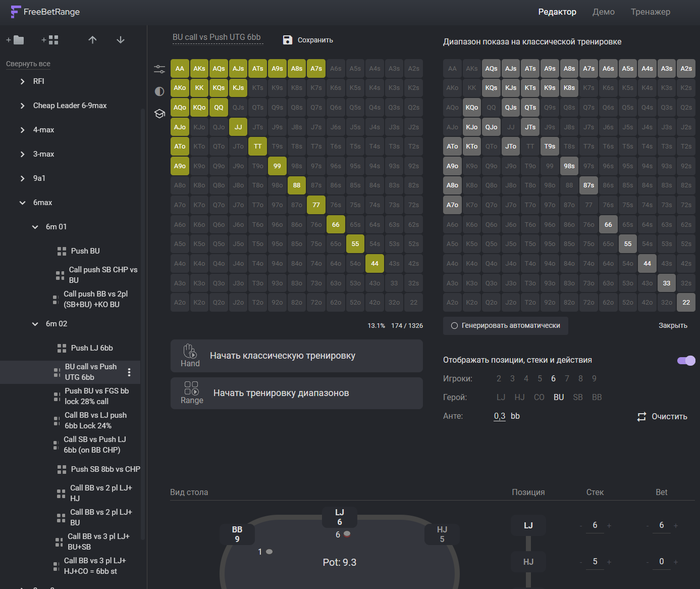This screenshot has height=589, width=700.
Task: Start classic training with Начать классическую тренировку
Action: (x=296, y=356)
